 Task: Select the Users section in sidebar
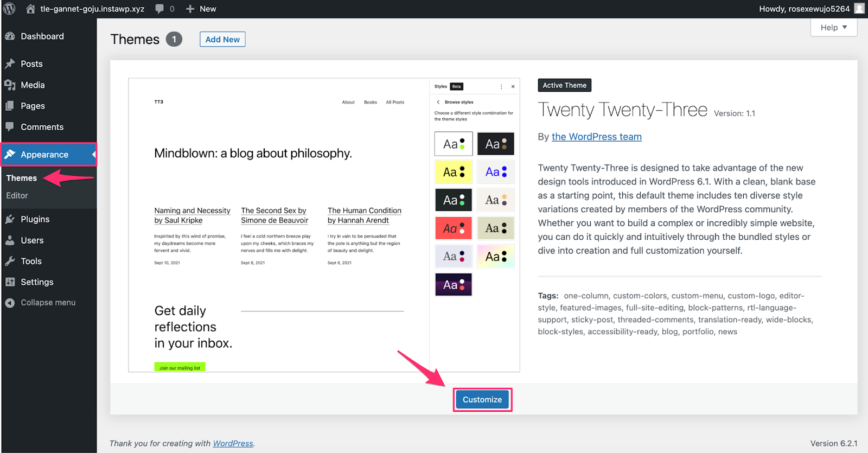tap(33, 240)
